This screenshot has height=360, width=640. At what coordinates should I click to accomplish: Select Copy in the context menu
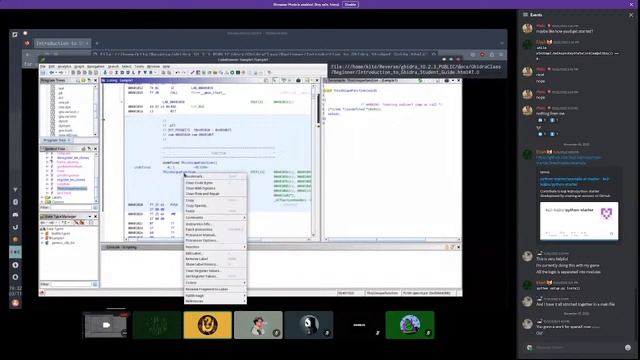coord(215,200)
